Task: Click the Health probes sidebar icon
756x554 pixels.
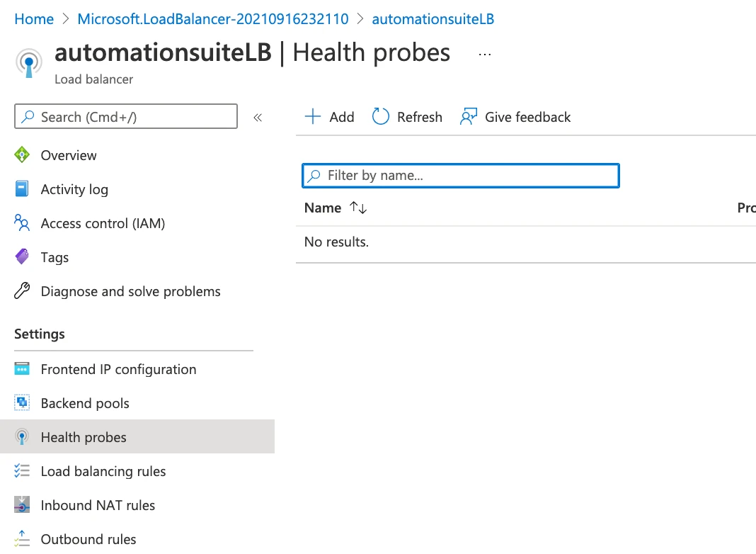Action: pos(22,436)
